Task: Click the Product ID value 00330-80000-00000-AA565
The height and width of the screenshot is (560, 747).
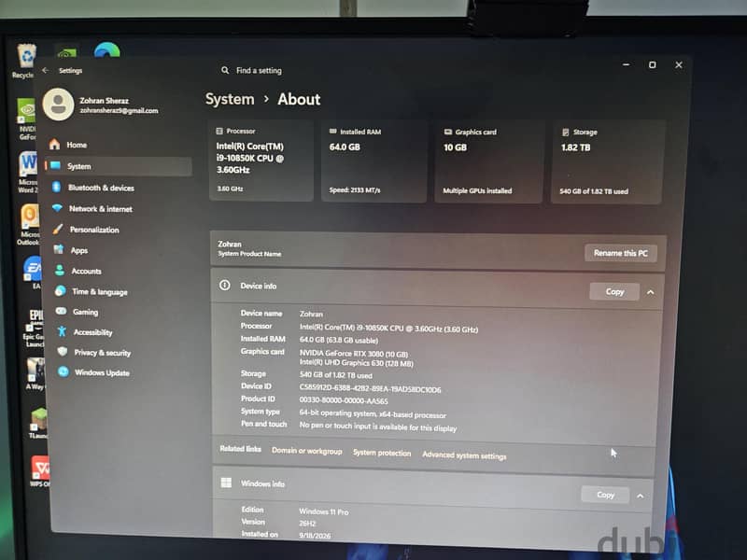Action: (344, 400)
